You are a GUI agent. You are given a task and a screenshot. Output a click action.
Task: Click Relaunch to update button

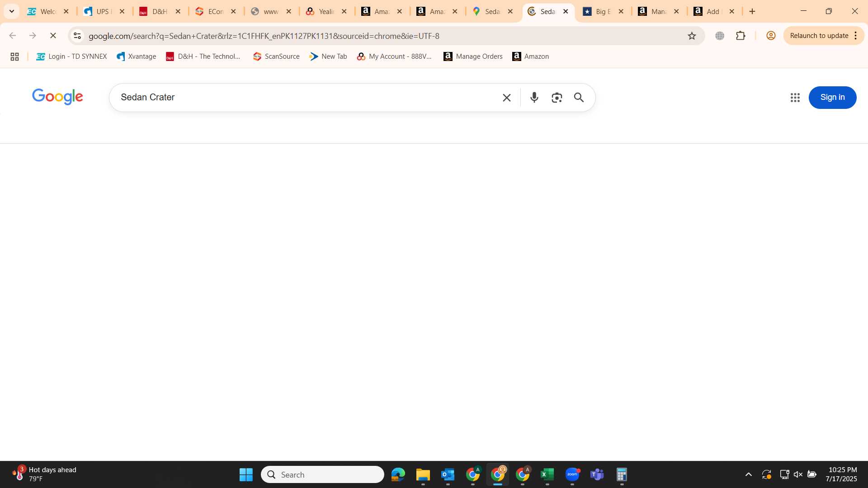pos(819,36)
